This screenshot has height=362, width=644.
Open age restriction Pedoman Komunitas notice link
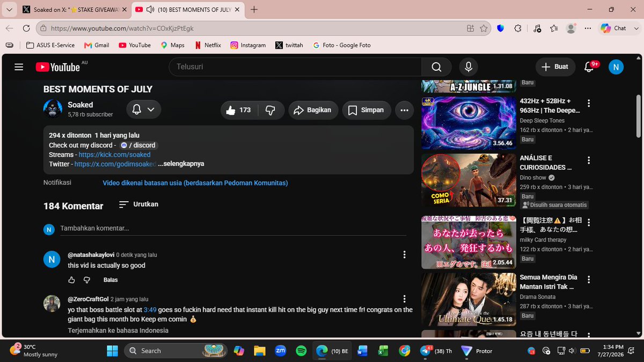pyautogui.click(x=195, y=183)
